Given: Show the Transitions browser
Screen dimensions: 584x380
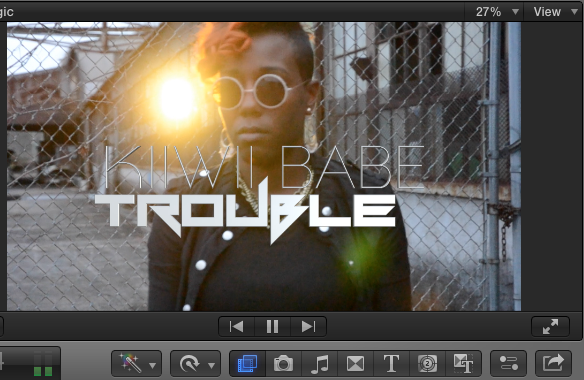Looking at the screenshot, I should tap(355, 363).
